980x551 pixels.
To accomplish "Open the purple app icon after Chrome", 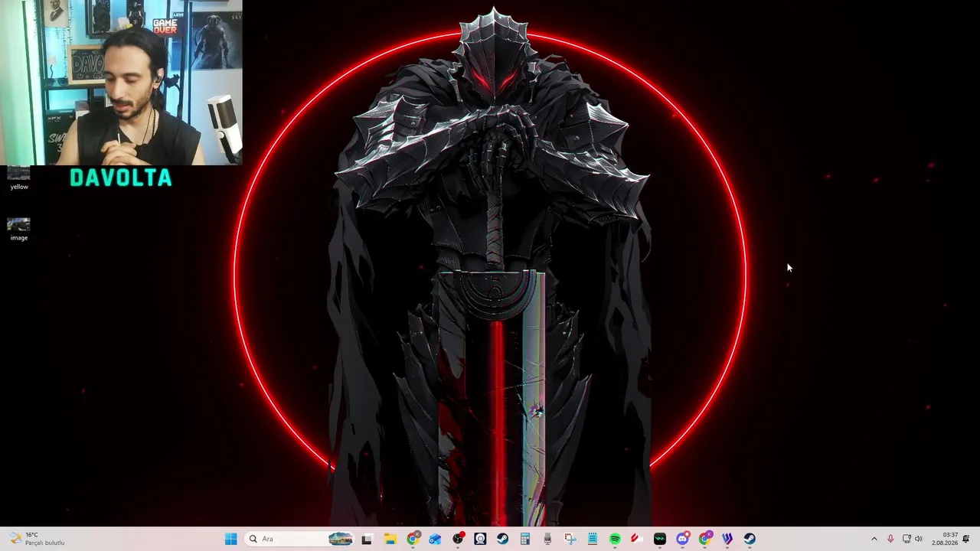I will click(x=727, y=539).
